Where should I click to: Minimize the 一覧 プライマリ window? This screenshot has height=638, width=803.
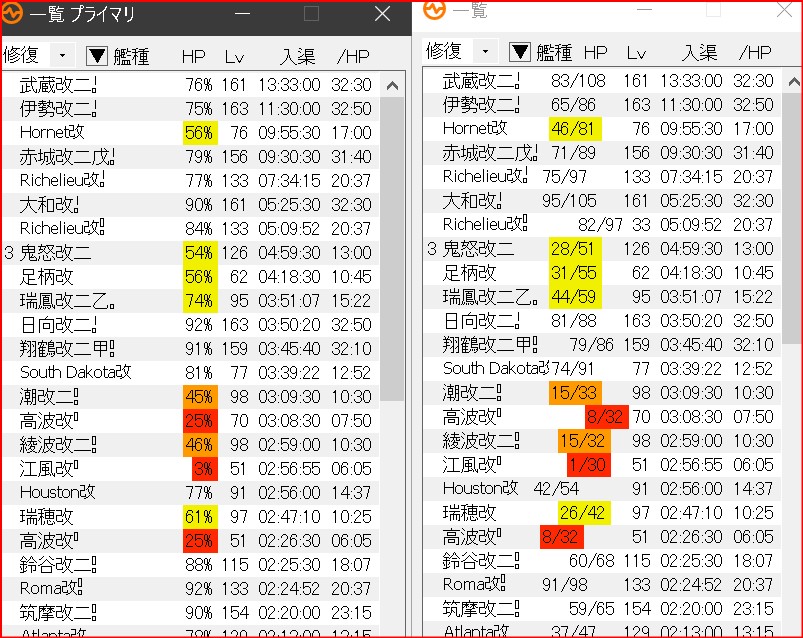(x=243, y=15)
